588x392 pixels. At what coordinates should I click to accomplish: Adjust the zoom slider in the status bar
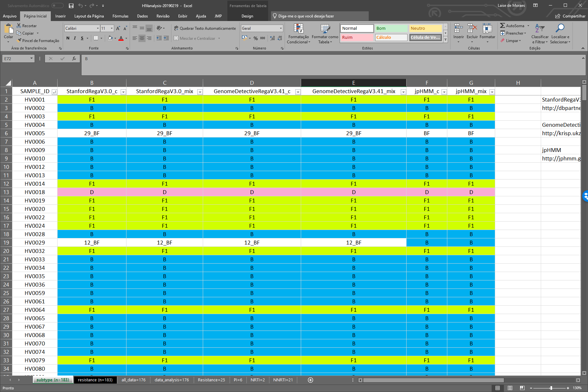coord(551,388)
